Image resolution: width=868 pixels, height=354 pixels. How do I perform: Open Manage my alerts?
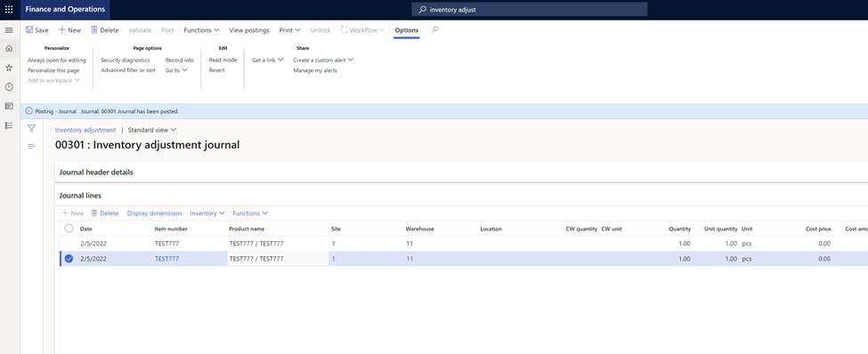click(315, 70)
